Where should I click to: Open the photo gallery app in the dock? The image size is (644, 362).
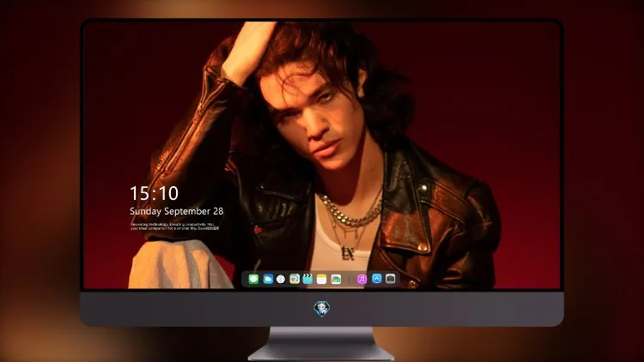(336, 280)
